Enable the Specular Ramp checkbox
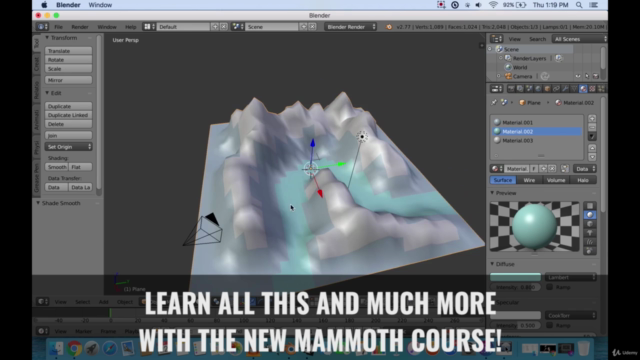640x360 pixels. [x=550, y=325]
